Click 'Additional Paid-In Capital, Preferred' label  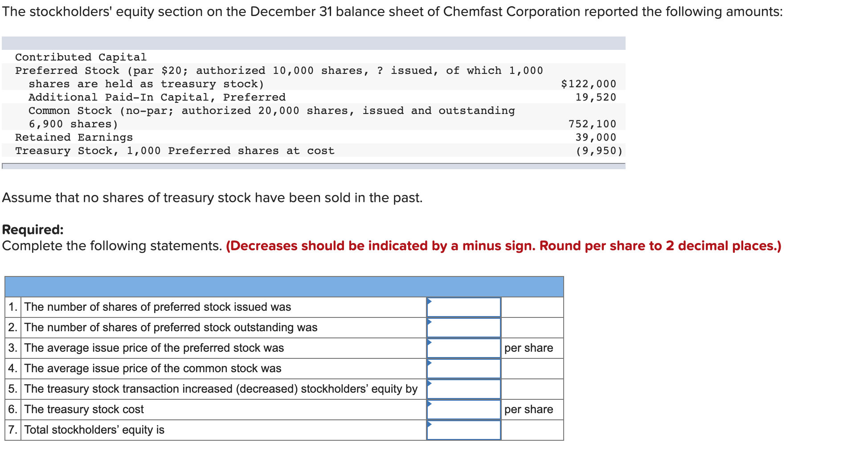(x=157, y=97)
